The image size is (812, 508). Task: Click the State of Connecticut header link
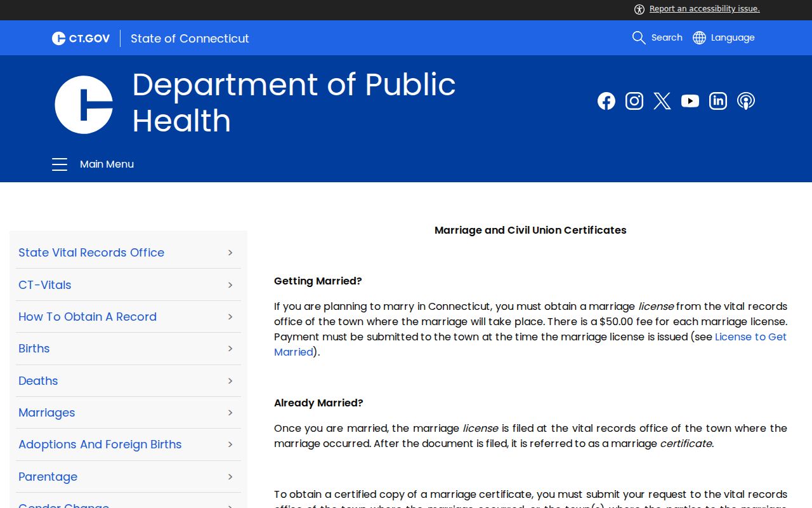tap(190, 38)
